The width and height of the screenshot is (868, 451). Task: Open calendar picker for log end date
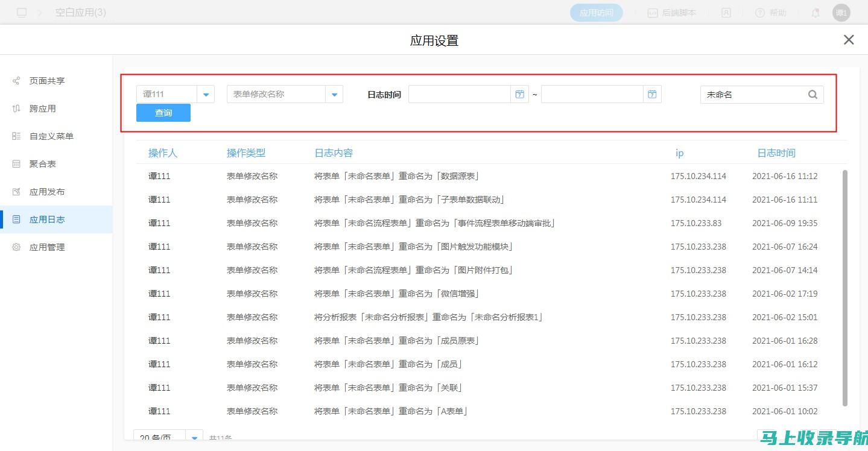652,95
